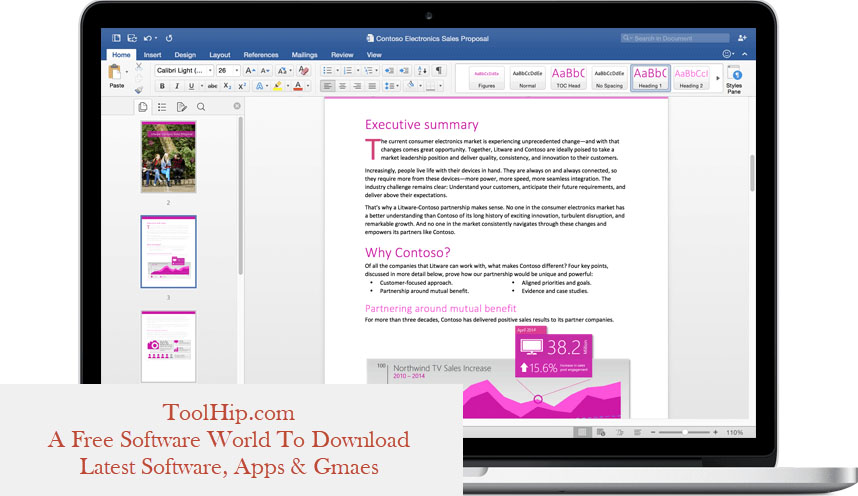
Task: Click the red font color A
Action: (298, 86)
